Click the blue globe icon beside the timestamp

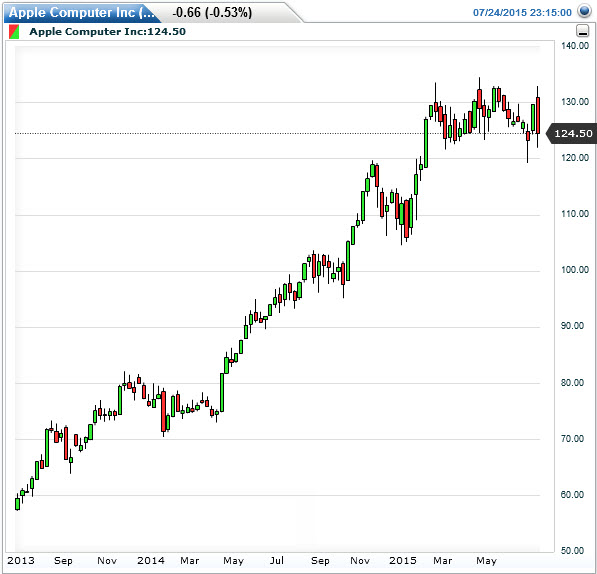pos(584,11)
